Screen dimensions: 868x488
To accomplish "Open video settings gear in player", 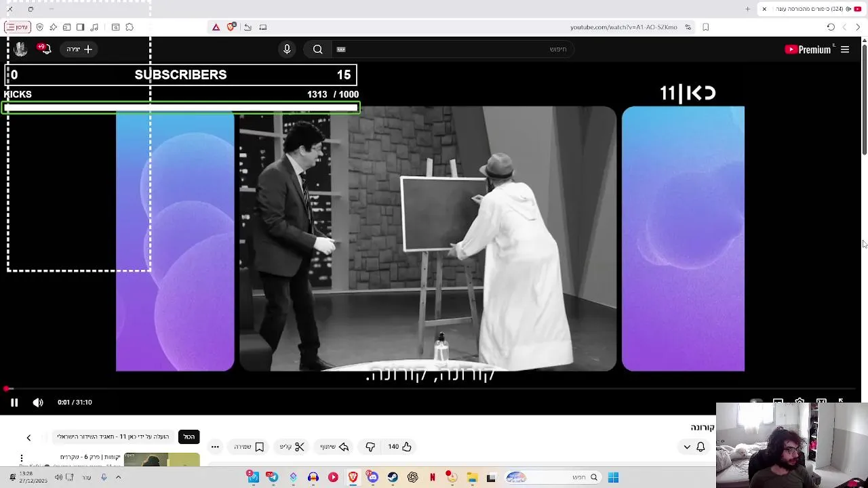I will click(x=800, y=402).
